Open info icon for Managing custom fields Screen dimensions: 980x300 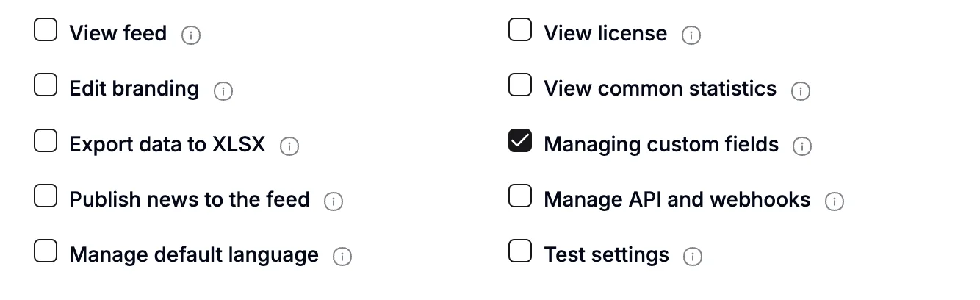point(802,146)
